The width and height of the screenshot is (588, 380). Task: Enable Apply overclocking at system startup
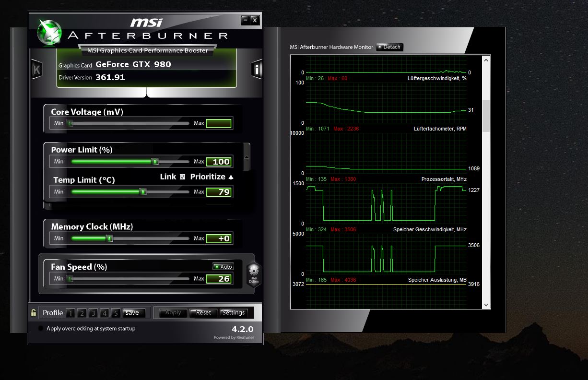pos(41,329)
